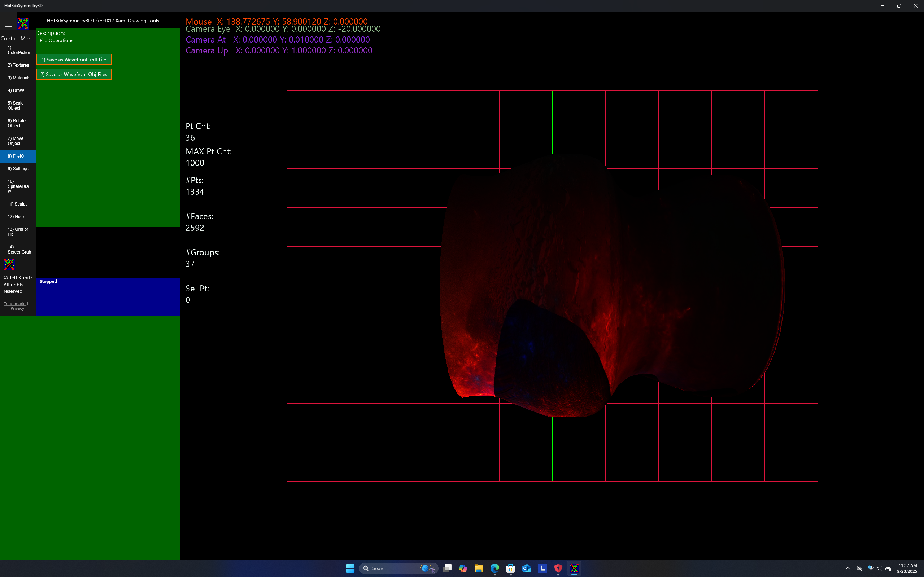924x577 pixels.
Task: Click Save as Wavefront .mtl File
Action: click(74, 60)
